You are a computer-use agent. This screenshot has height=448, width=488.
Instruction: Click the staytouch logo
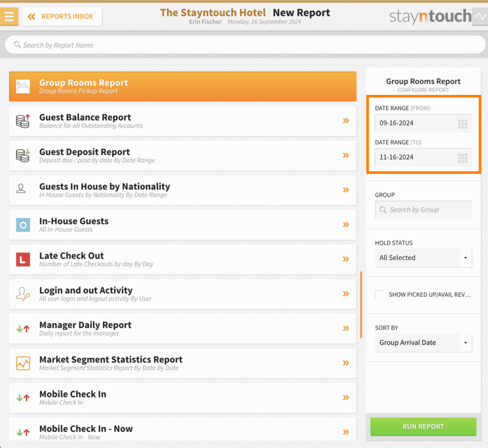point(430,16)
